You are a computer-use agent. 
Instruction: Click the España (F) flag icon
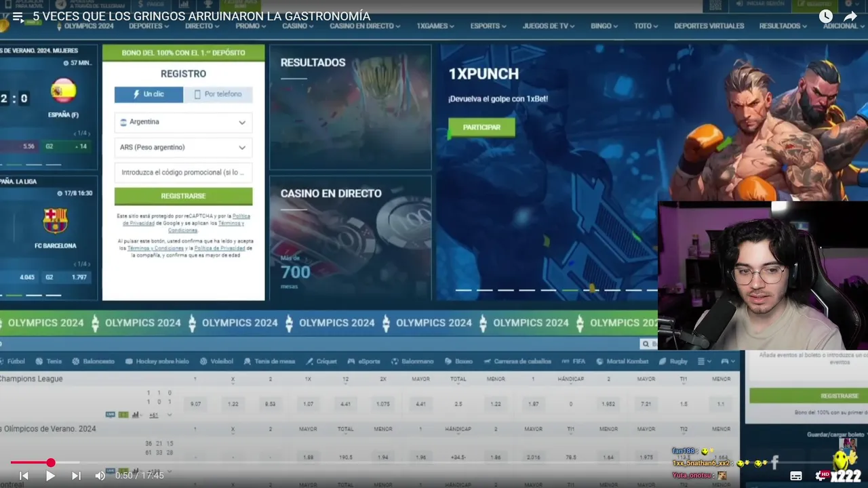63,90
